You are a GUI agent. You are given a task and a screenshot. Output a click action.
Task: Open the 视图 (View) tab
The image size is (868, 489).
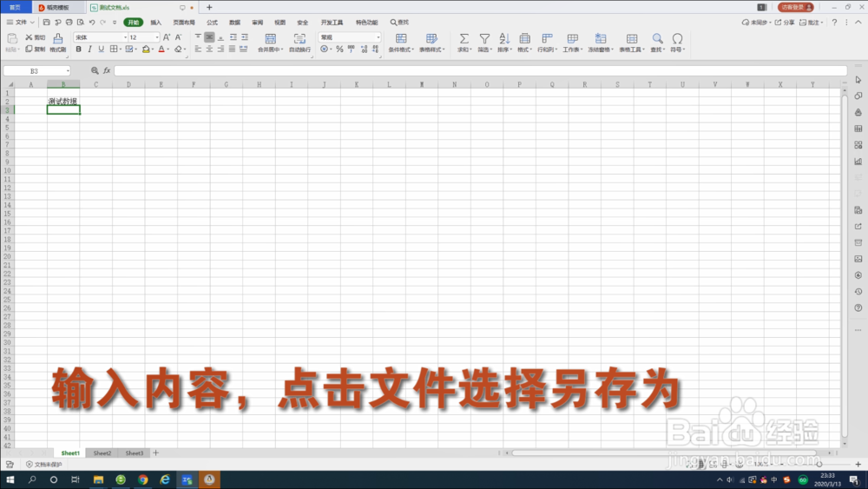point(280,23)
